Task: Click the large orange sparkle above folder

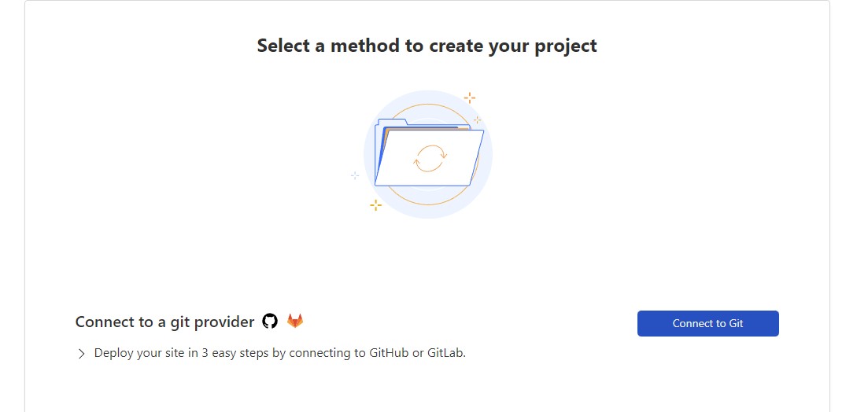Action: [469, 97]
